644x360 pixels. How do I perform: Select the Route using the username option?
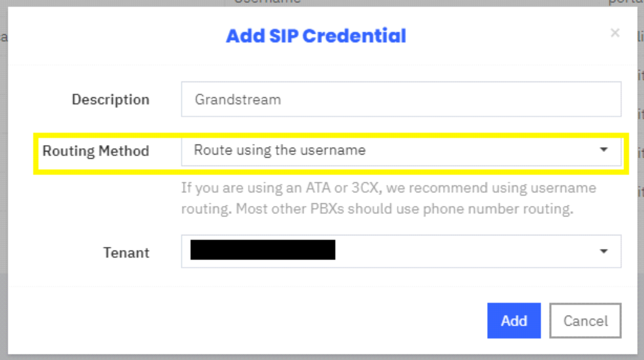(x=279, y=150)
